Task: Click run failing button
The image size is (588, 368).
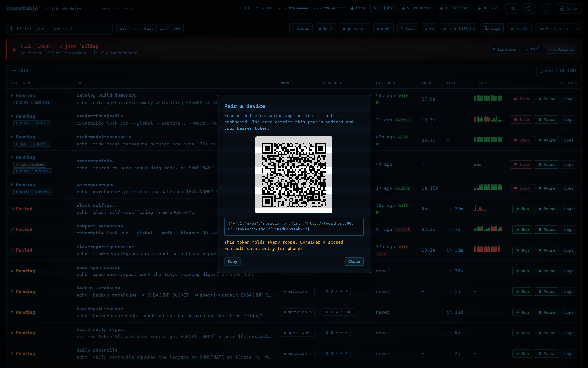Action: tap(459, 29)
